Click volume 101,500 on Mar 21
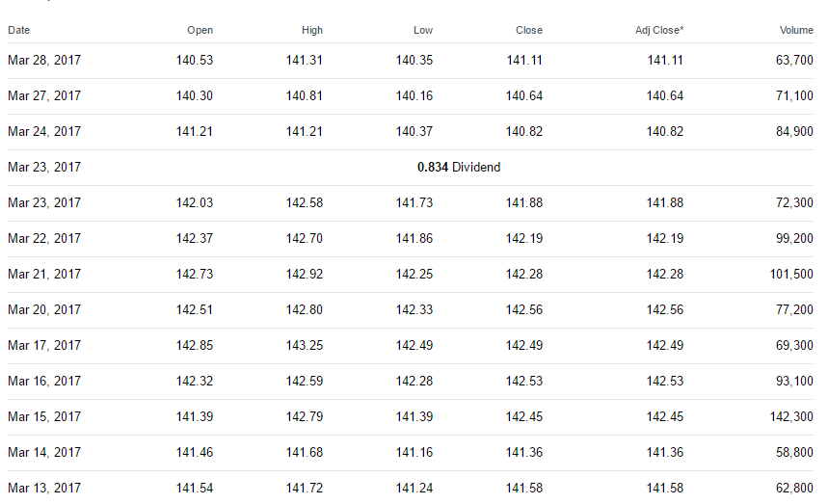This screenshot has width=828, height=504. 791,275
